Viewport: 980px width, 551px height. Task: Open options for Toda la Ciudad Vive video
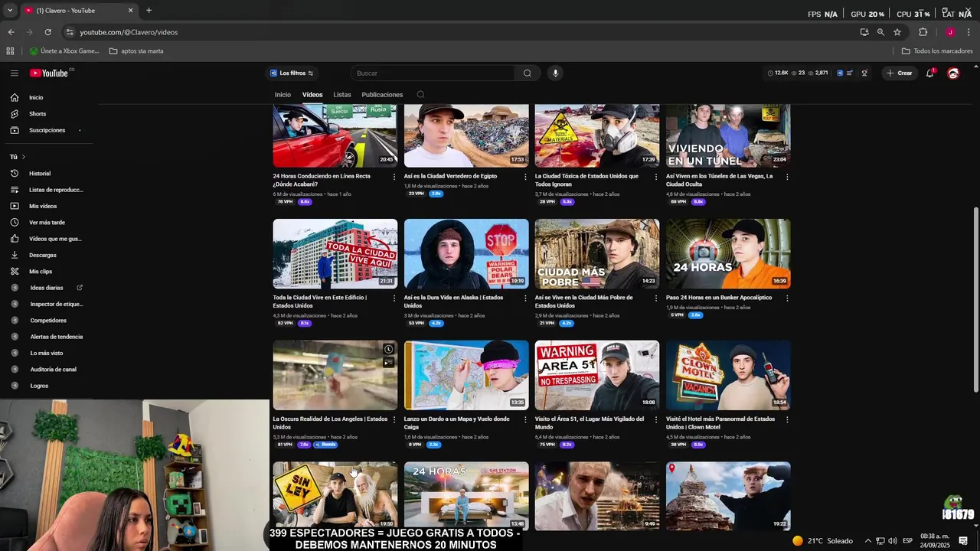coord(394,298)
